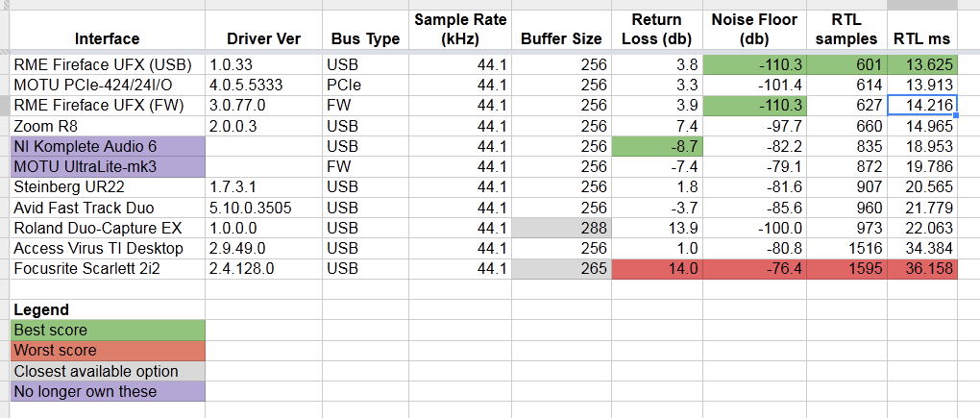Viewport: 980px width, 418px height.
Task: Click the MOTU PCIe-424/24I/O cell
Action: [108, 86]
